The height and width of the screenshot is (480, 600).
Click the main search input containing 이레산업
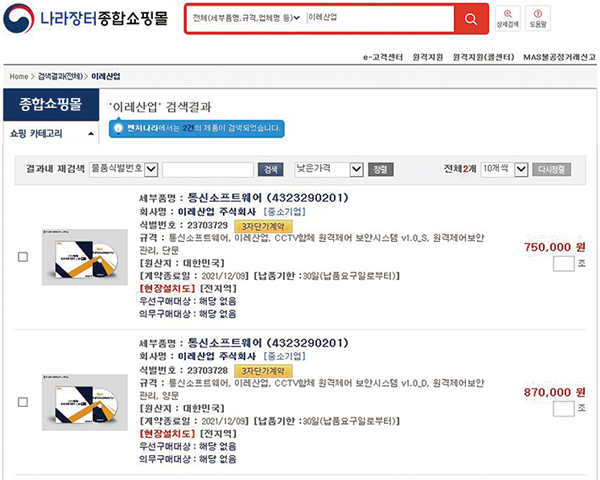[x=380, y=18]
